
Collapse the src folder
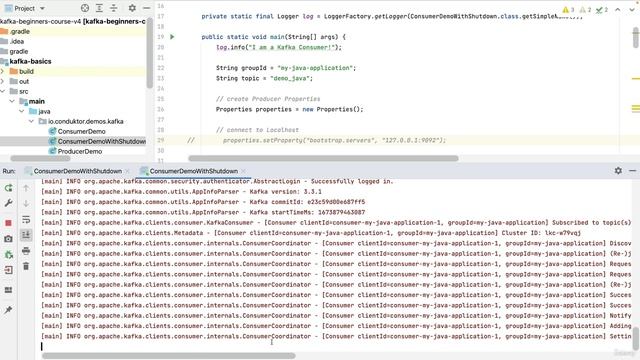[x=2, y=91]
